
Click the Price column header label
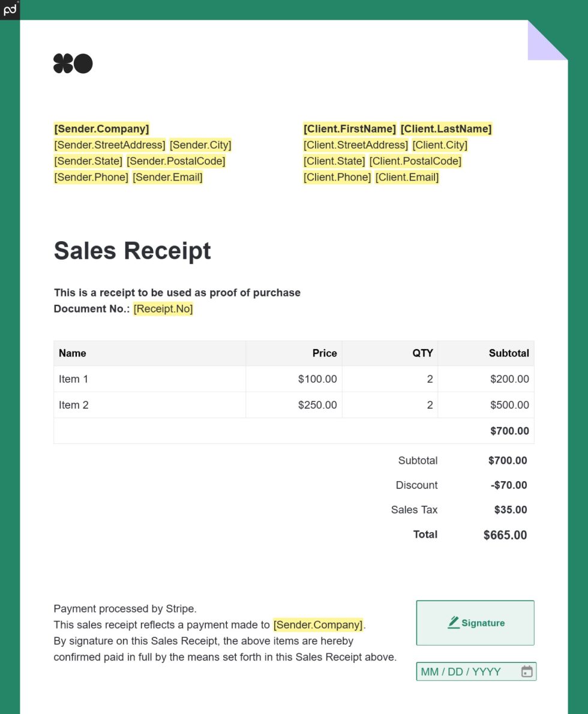(325, 353)
